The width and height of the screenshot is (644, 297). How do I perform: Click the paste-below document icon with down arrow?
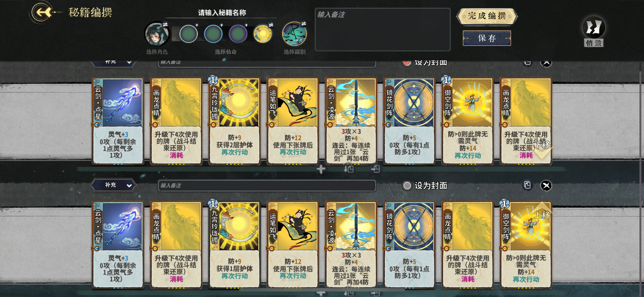[348, 169]
